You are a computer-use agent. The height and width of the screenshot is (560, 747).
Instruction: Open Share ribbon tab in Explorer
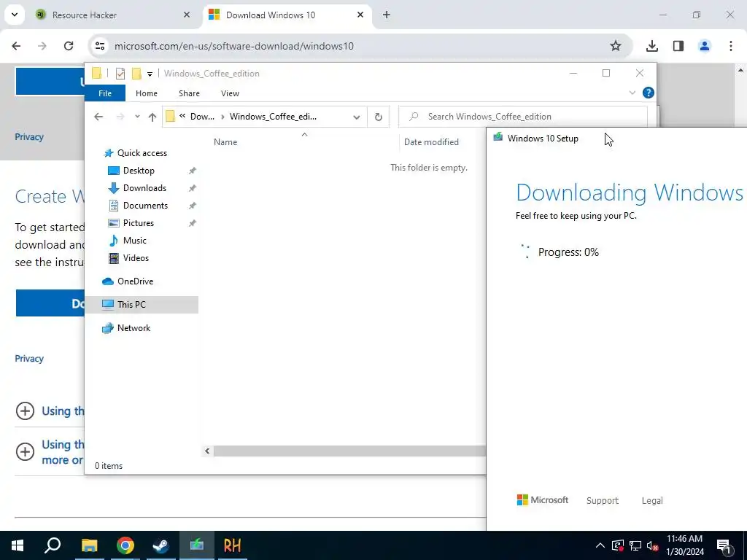tap(189, 93)
